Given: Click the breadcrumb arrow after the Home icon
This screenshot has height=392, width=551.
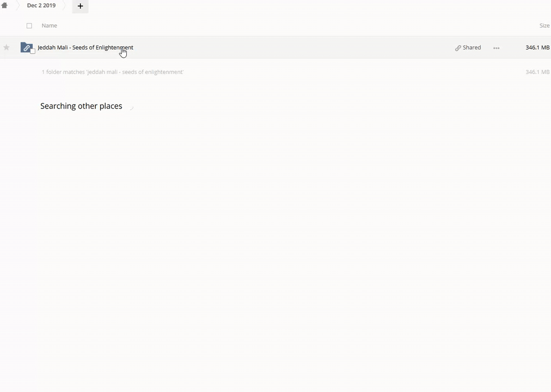Looking at the screenshot, I should click(x=17, y=5).
